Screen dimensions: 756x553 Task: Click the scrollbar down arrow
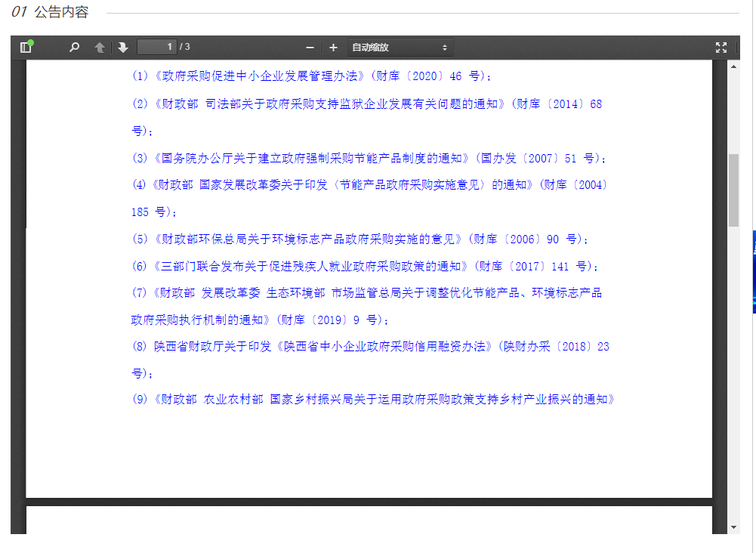click(x=733, y=527)
